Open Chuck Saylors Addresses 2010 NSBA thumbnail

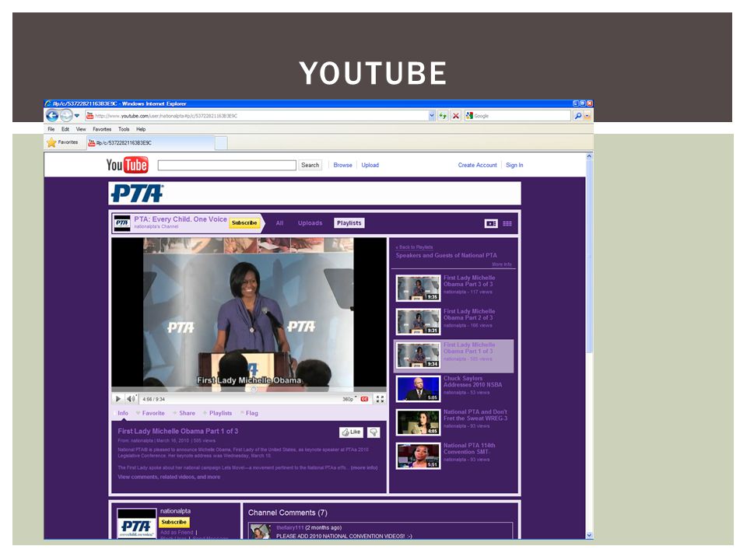point(419,389)
